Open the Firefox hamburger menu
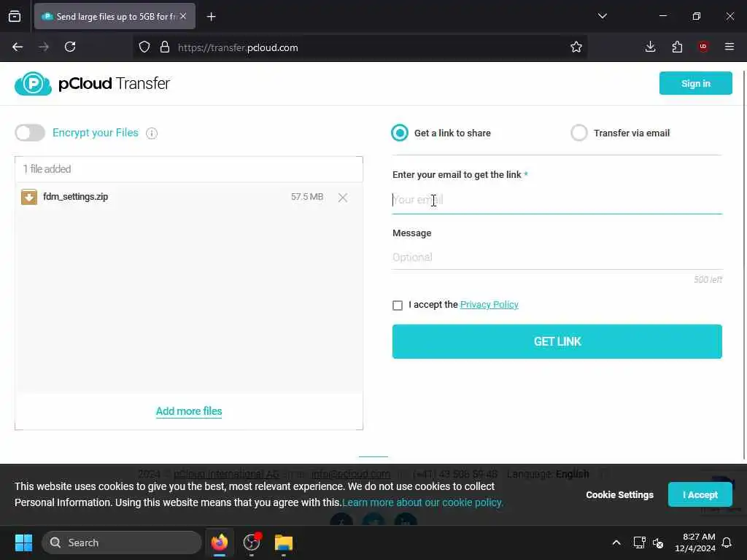 tap(729, 47)
